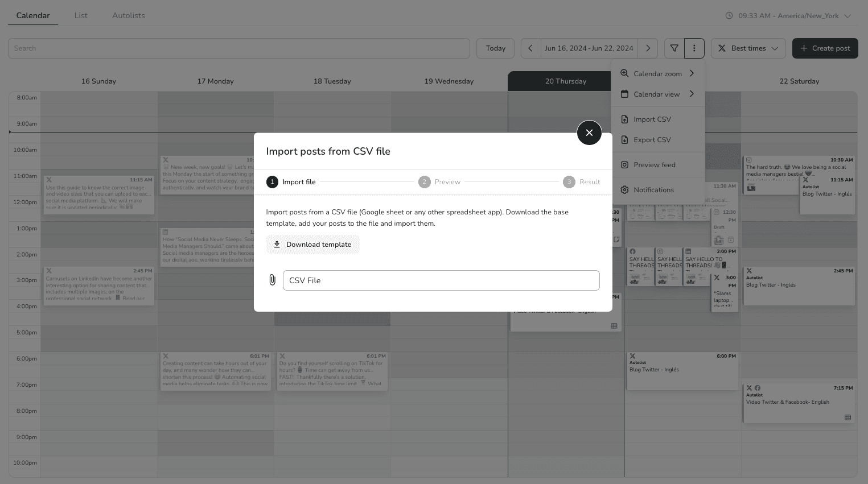Image resolution: width=868 pixels, height=484 pixels.
Task: Click the Download template button
Action: (x=313, y=245)
